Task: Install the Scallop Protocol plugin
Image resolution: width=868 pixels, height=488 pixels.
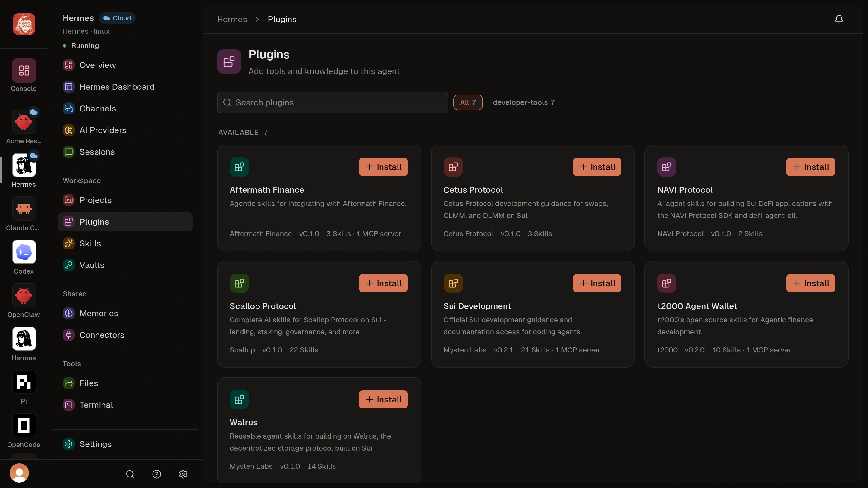Action: point(383,283)
